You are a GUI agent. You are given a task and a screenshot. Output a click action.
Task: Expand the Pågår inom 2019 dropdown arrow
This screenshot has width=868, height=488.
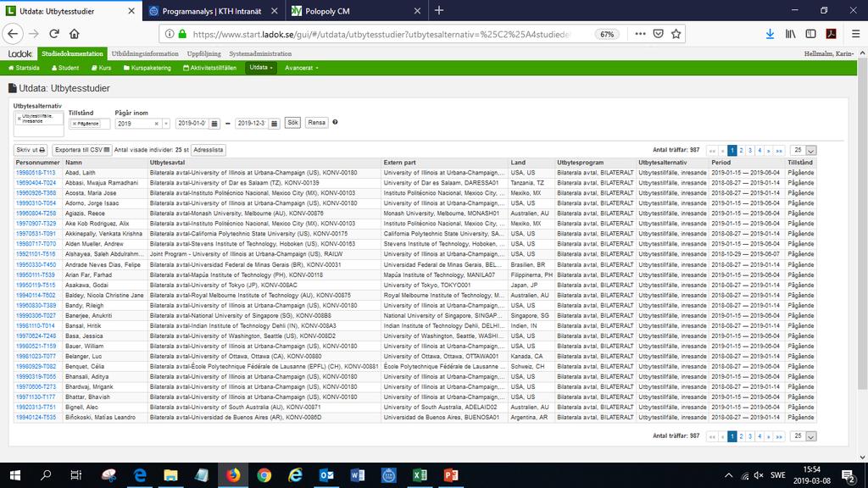pos(165,124)
